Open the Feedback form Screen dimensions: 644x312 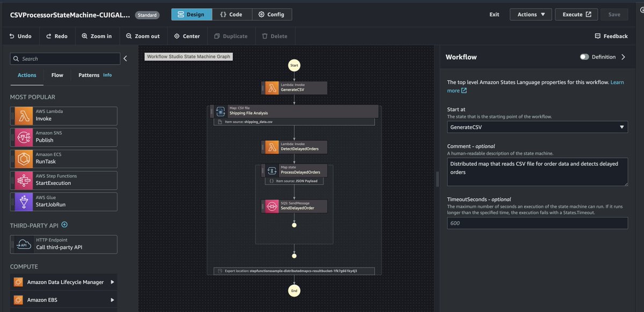[x=611, y=37]
